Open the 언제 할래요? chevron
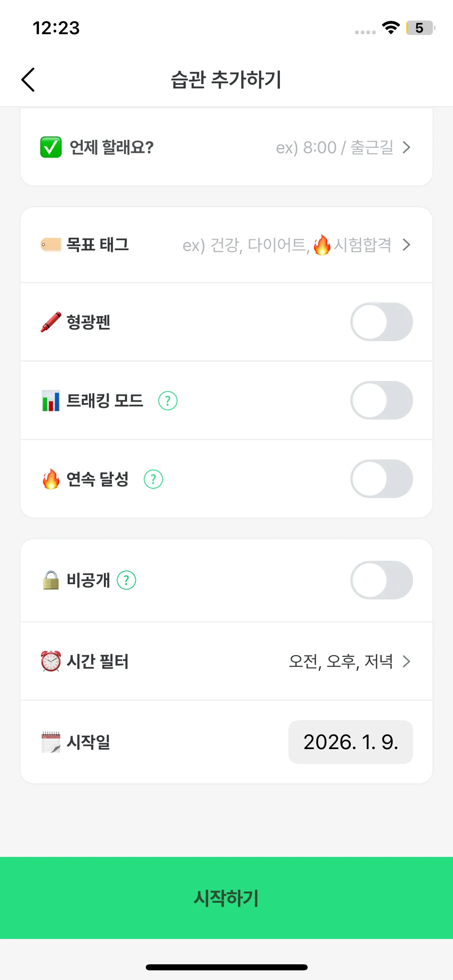Viewport: 453px width, 980px height. point(407,148)
